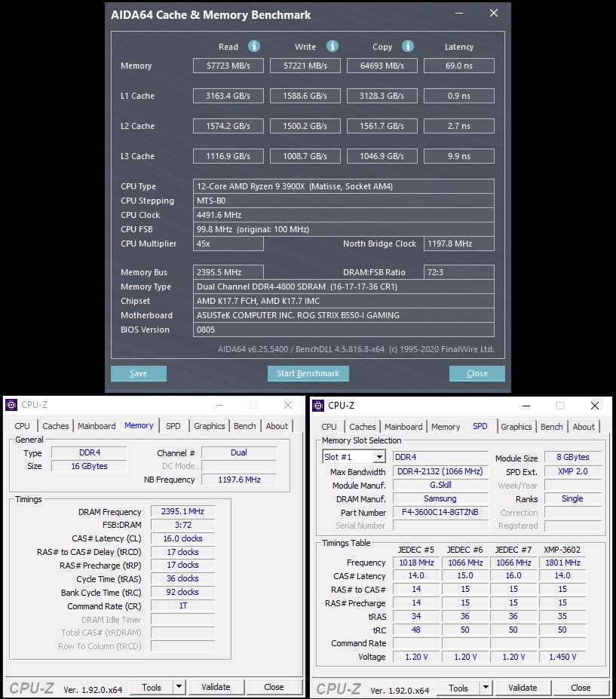The image size is (616, 699).
Task: Open the Mainboard tab in the CPU-Z Memory window
Action: [97, 426]
